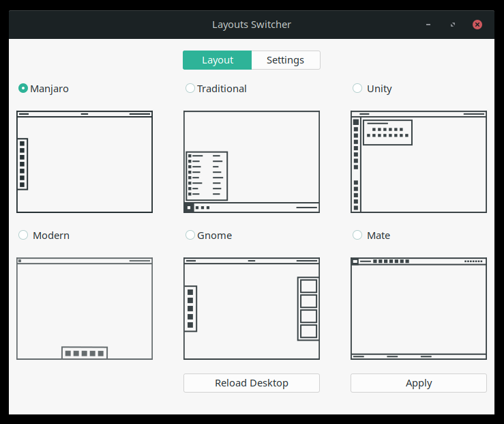Switch to the Layout tab
Image resolution: width=504 pixels, height=424 pixels.
coord(218,60)
